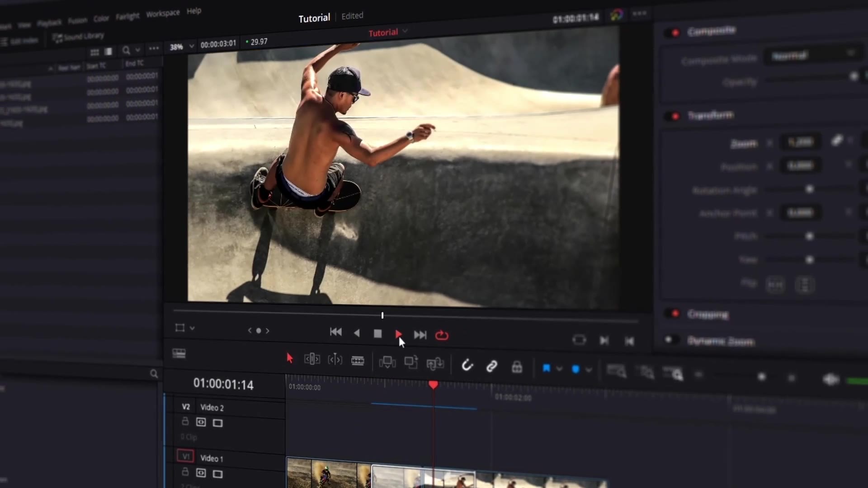This screenshot has width=868, height=488.
Task: Click the V1 destination control
Action: (x=185, y=456)
